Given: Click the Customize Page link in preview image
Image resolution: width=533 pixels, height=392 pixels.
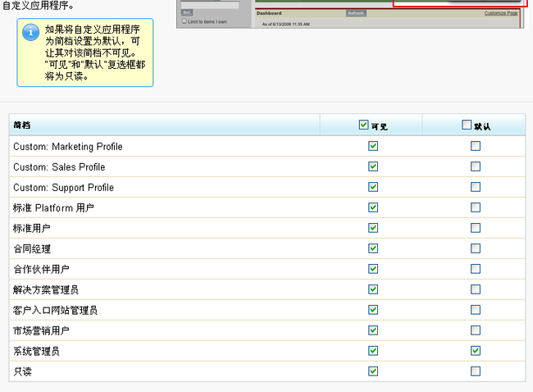Looking at the screenshot, I should click(501, 13).
